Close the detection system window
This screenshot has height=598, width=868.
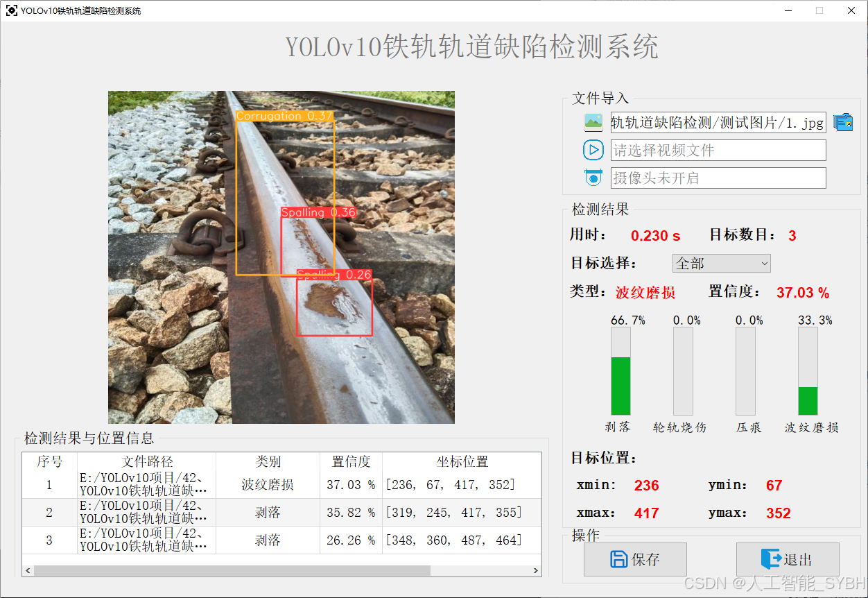point(851,10)
